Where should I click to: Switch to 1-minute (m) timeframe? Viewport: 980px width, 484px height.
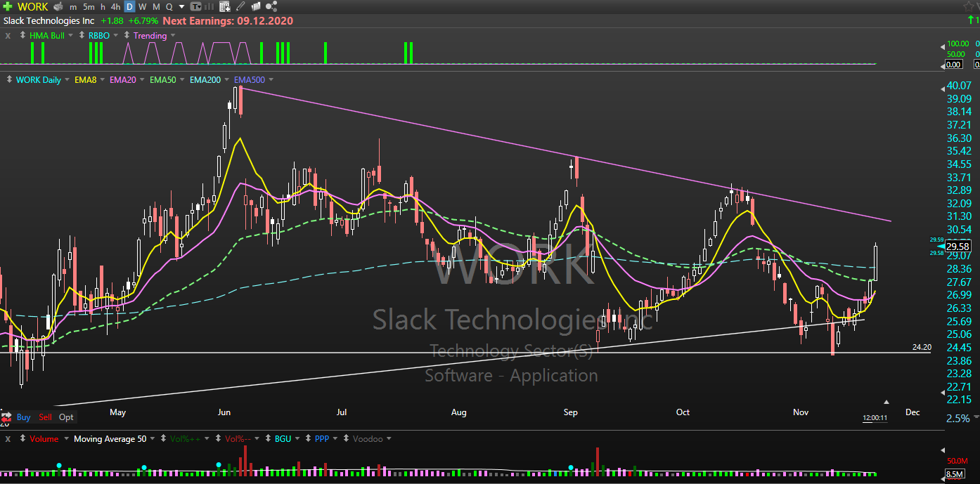pos(73,7)
